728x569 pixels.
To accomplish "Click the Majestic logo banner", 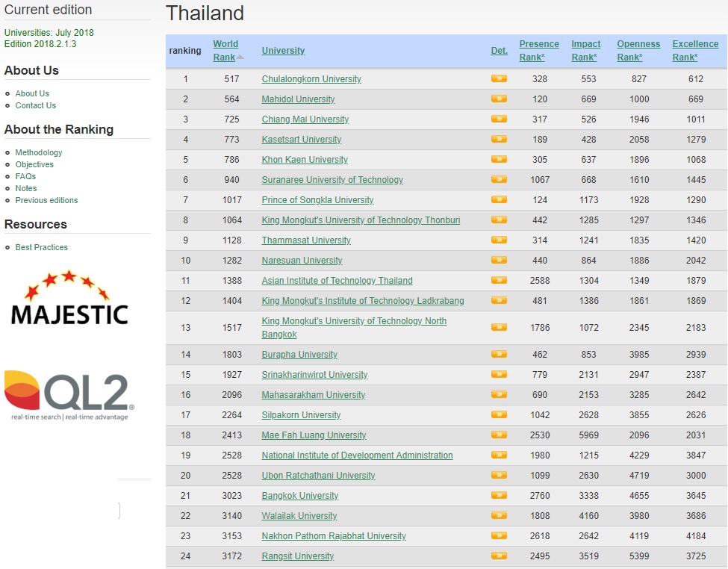I will point(69,299).
